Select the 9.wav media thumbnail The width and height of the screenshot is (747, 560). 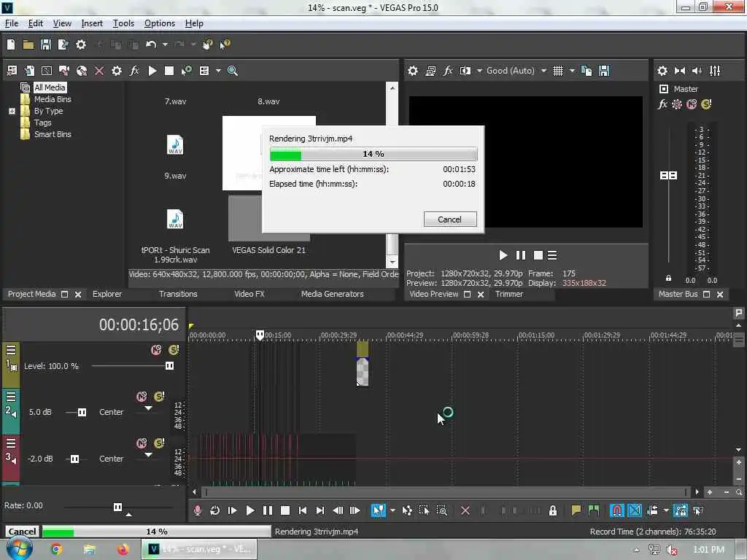coord(175,145)
